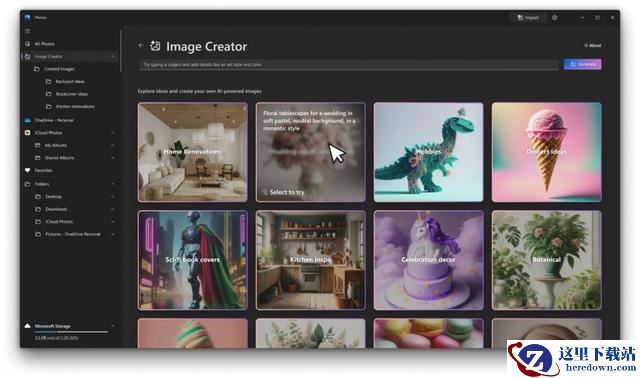
Task: Click the Photos app icon in title bar
Action: [27, 17]
